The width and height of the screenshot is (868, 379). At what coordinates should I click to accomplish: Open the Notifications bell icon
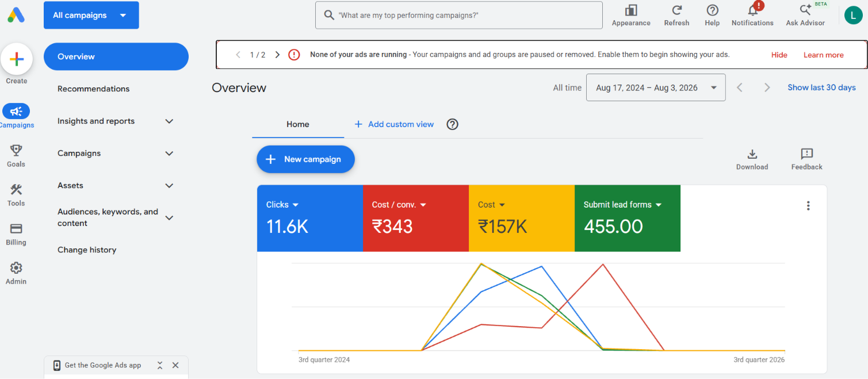752,10
